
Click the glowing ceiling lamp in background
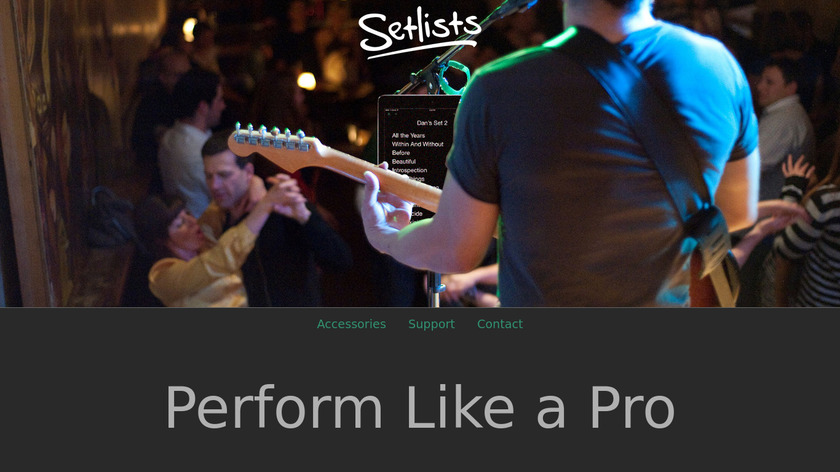(x=306, y=81)
